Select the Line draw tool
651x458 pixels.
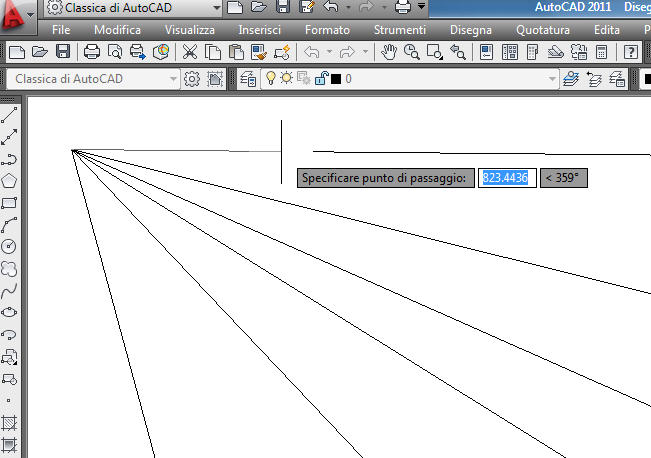[x=9, y=115]
